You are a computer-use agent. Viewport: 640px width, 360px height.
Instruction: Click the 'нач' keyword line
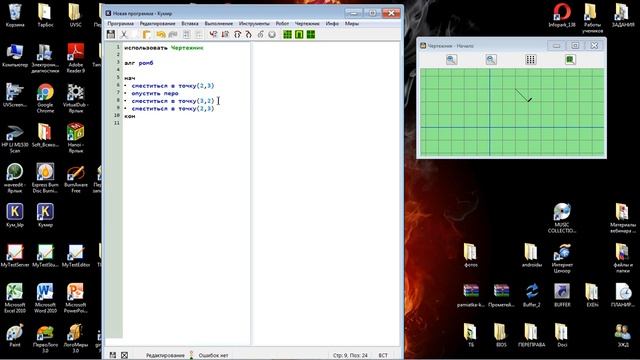[130, 78]
